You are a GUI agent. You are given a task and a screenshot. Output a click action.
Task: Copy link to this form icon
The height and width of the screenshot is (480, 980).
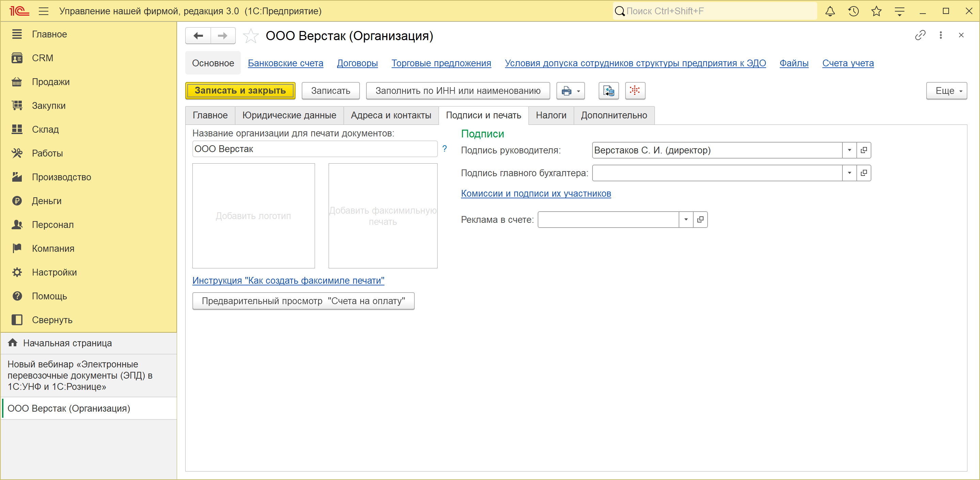(x=920, y=35)
